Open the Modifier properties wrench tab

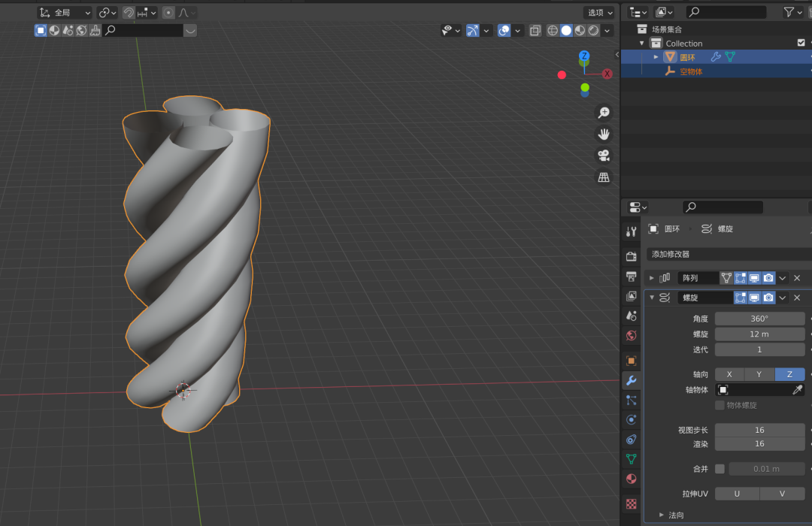[632, 380]
